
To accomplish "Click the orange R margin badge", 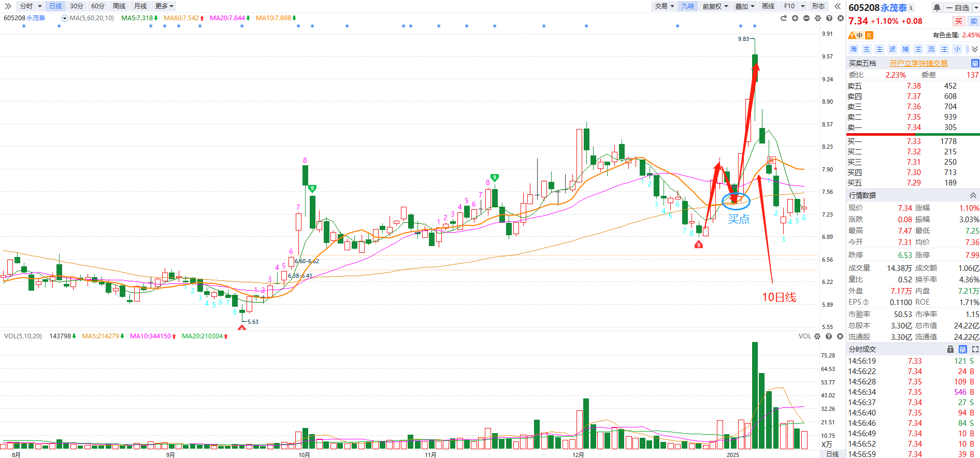I will [869, 35].
